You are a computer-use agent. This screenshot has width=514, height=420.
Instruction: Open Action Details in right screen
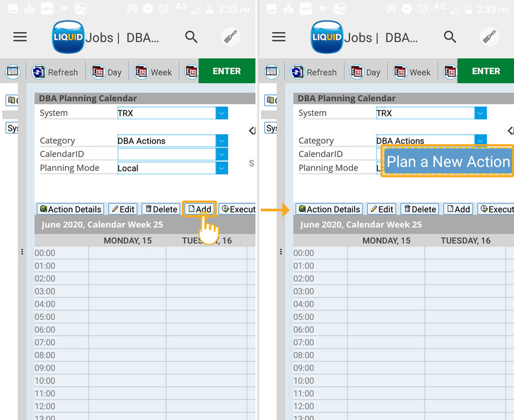click(x=329, y=209)
